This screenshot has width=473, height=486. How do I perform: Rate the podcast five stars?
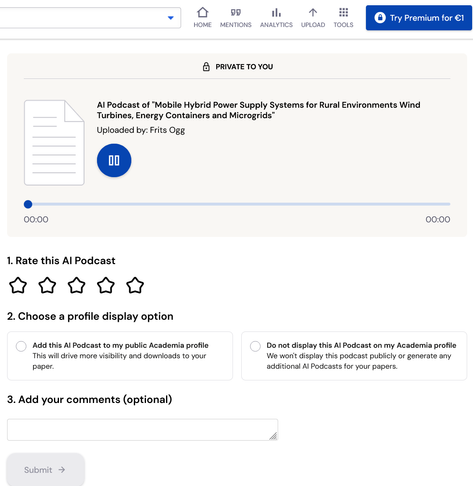point(135,285)
